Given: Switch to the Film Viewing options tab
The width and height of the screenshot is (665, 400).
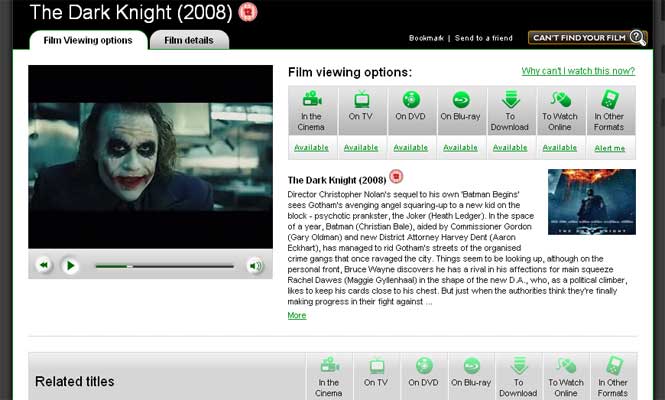Looking at the screenshot, I should pyautogui.click(x=88, y=40).
